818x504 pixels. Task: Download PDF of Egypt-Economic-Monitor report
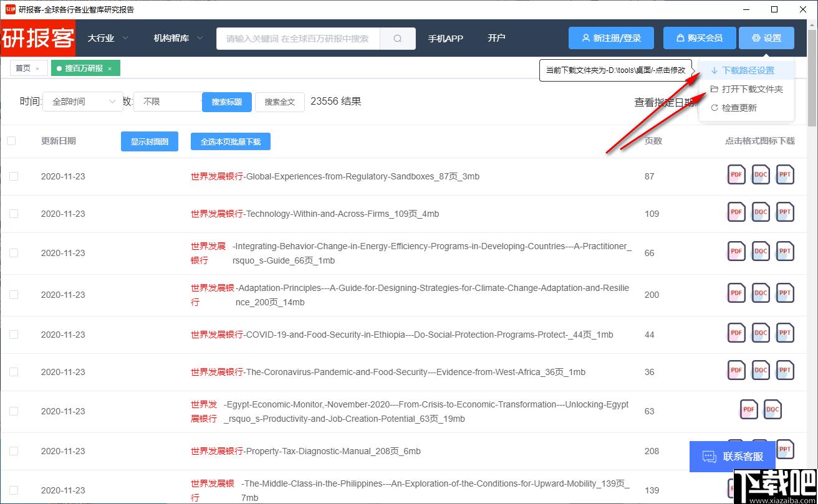point(749,410)
